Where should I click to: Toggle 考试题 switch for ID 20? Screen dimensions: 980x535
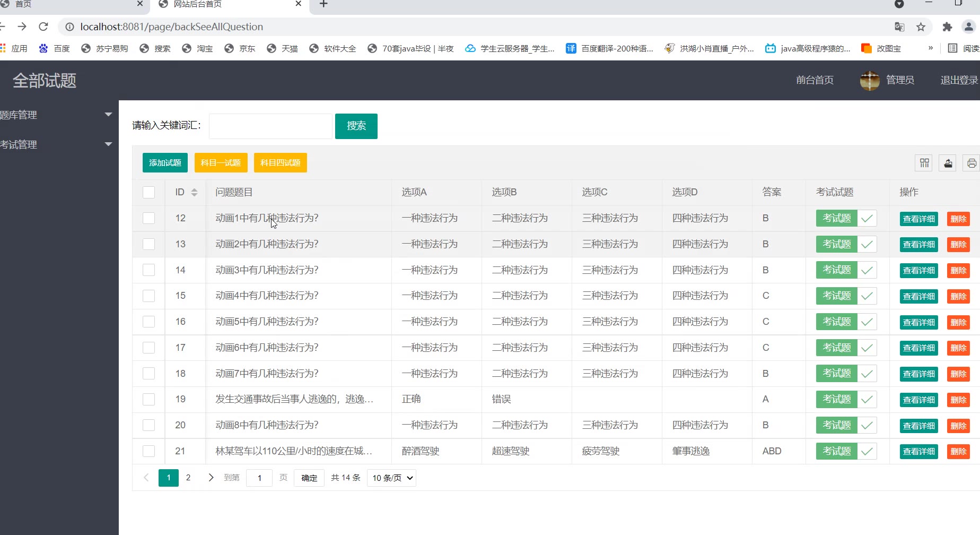tap(846, 425)
